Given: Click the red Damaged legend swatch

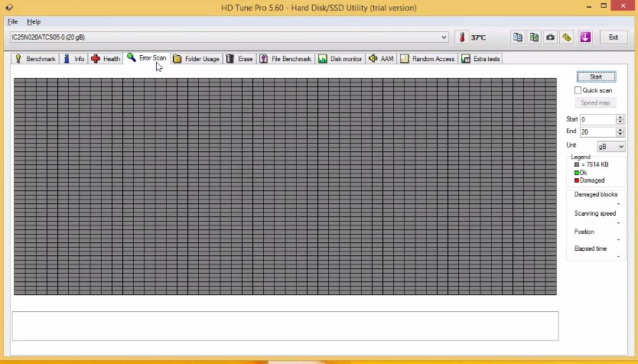Looking at the screenshot, I should [577, 180].
